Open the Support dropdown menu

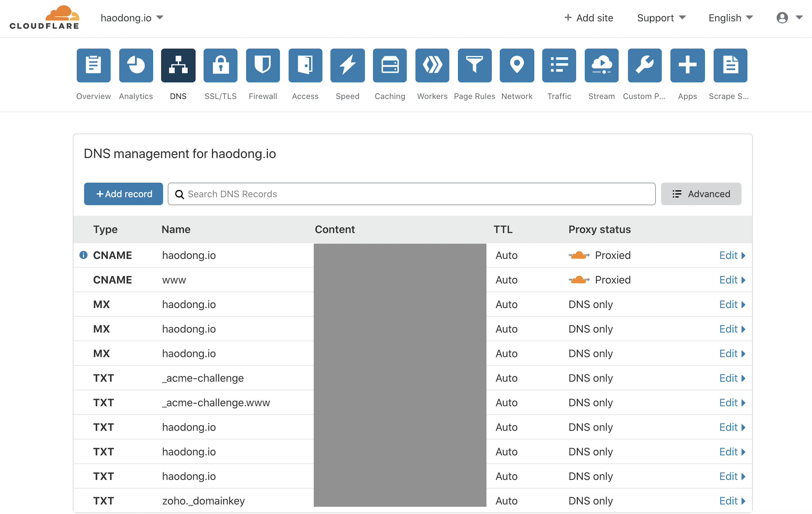661,18
